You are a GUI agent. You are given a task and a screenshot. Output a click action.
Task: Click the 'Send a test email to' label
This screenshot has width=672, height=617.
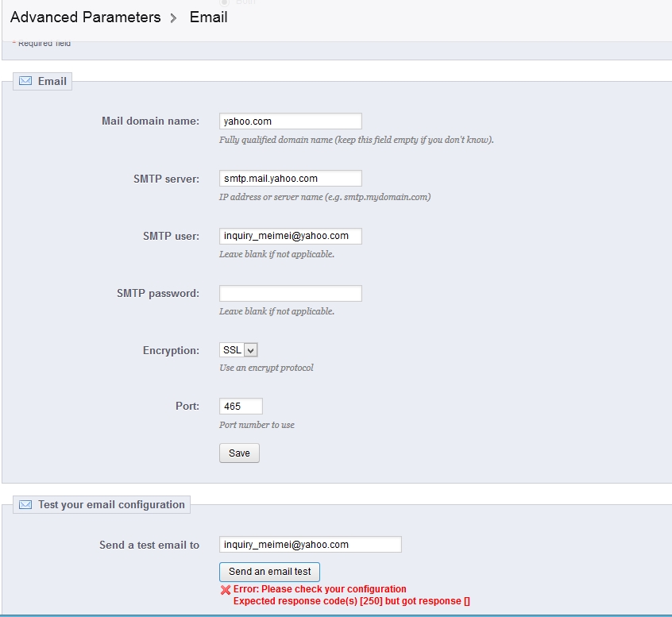149,545
